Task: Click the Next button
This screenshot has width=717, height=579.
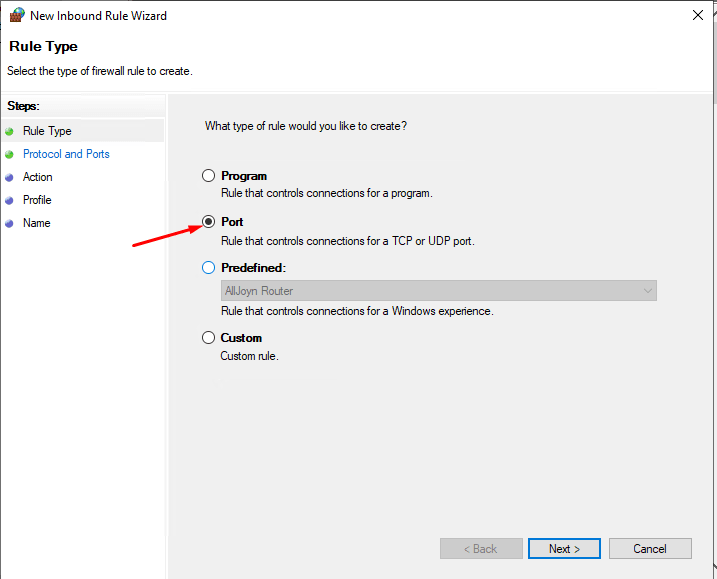Action: (x=564, y=548)
